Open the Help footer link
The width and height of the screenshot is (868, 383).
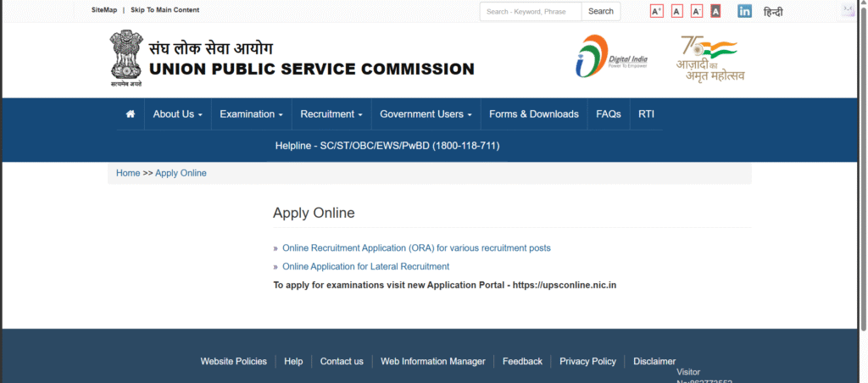293,362
